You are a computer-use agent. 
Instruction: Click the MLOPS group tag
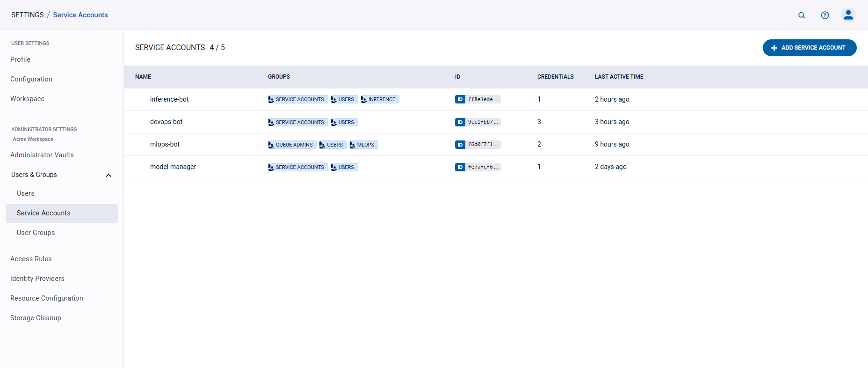[x=363, y=145]
